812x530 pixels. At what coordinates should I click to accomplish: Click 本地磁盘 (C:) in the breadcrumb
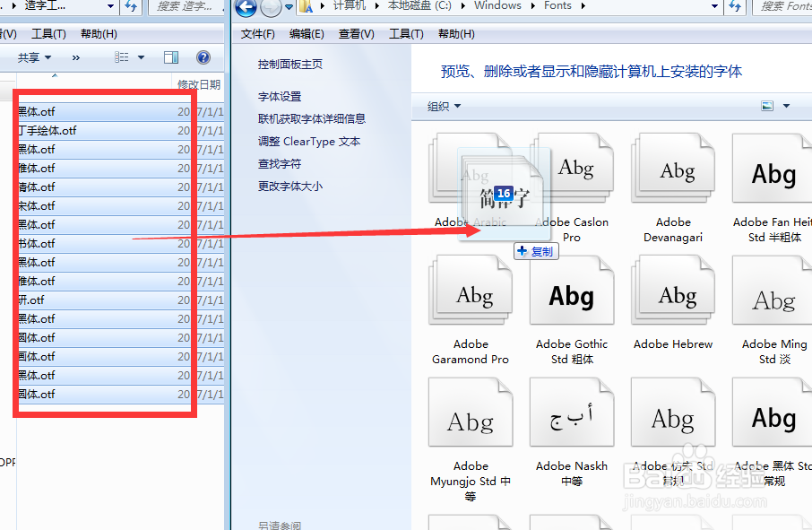coord(419,5)
